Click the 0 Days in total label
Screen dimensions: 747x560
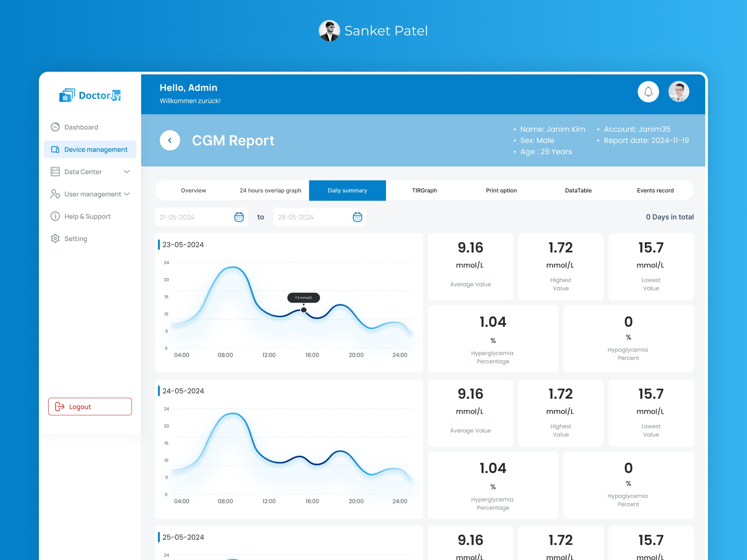(670, 217)
